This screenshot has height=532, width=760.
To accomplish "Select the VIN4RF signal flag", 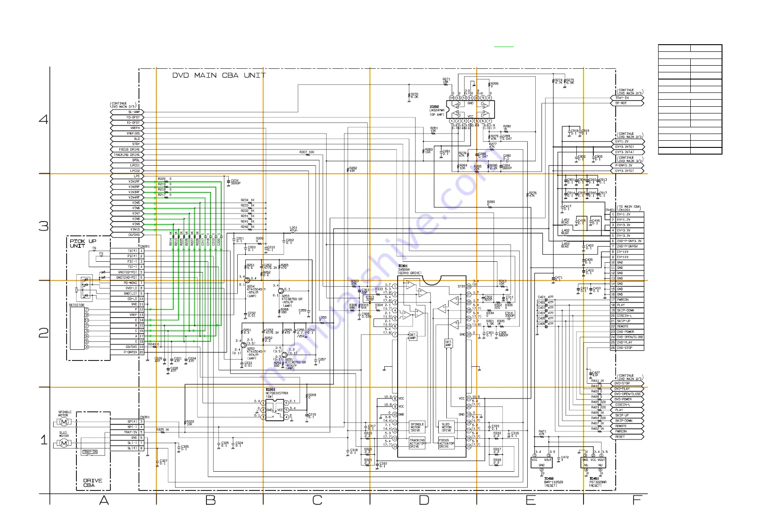I will (127, 197).
